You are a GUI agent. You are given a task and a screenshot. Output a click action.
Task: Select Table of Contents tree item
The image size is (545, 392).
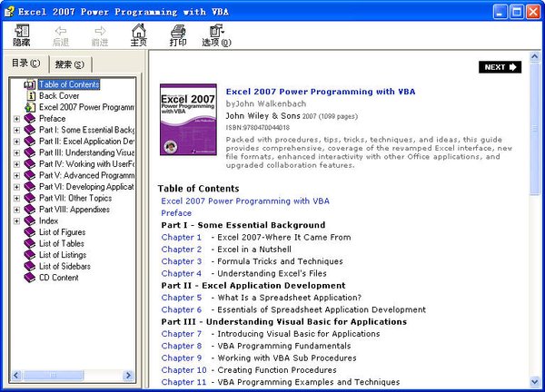click(69, 84)
